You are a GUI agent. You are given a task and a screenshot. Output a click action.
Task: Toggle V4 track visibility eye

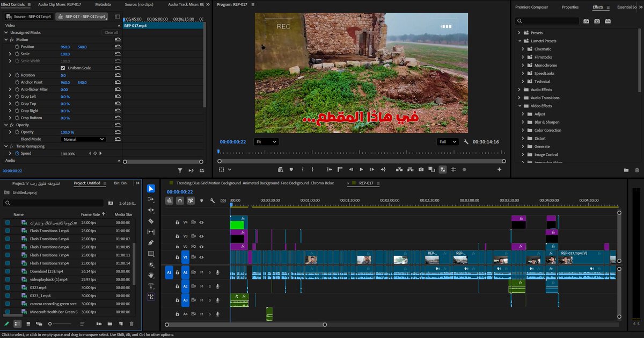tap(202, 222)
